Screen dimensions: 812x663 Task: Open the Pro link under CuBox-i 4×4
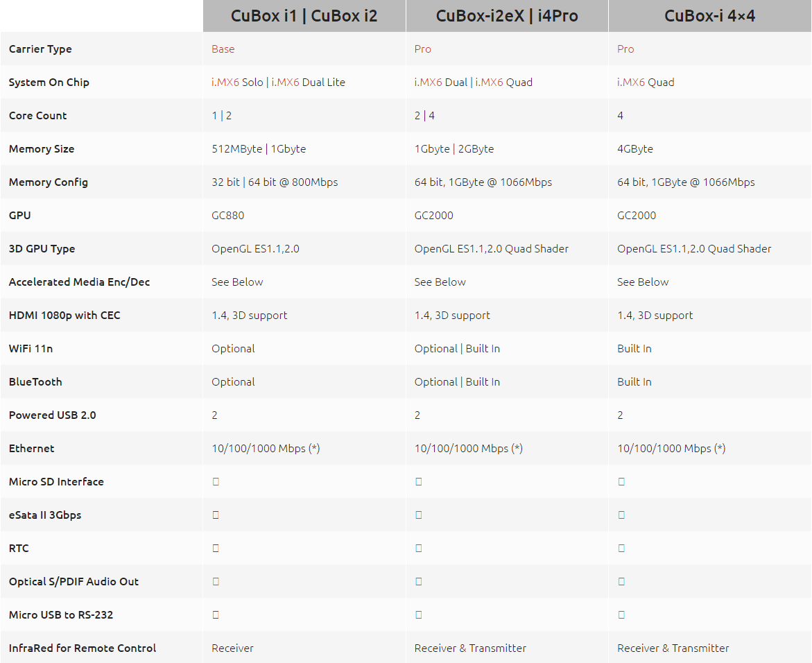coord(625,49)
